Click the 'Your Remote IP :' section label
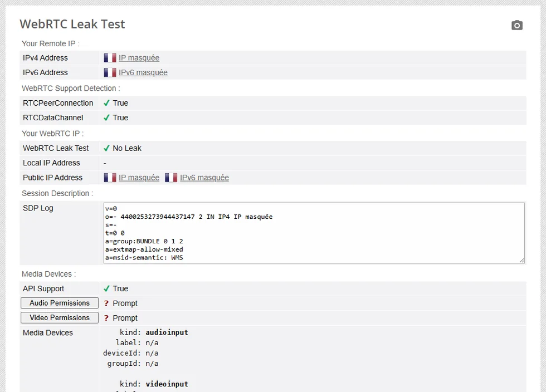 click(x=51, y=43)
